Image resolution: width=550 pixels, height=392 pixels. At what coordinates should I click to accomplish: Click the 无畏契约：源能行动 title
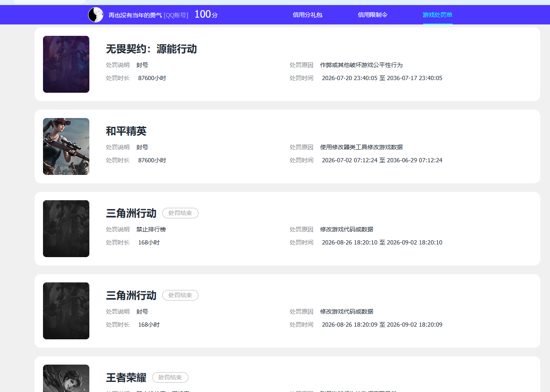point(151,49)
